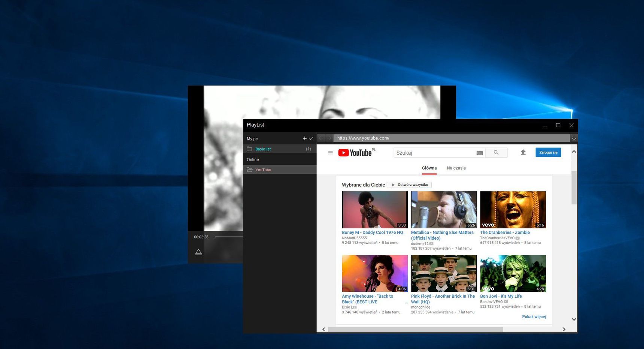The height and width of the screenshot is (349, 644).
Task: Switch to the Główna tab
Action: tap(429, 168)
